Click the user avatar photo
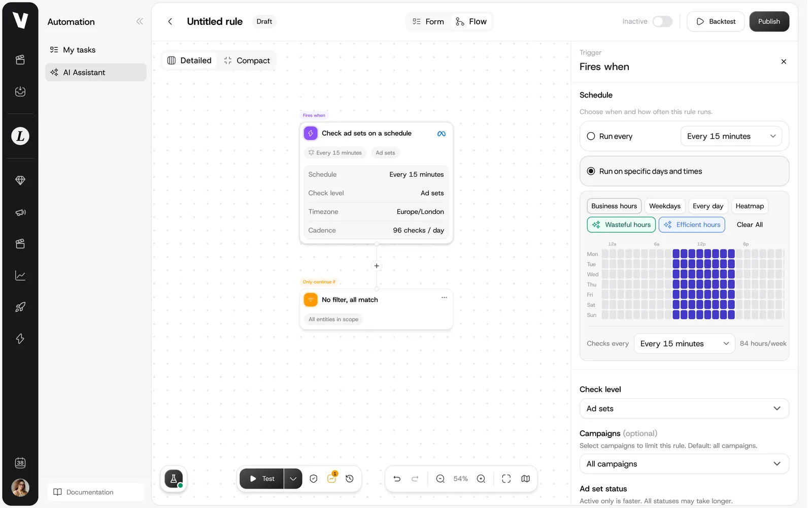The height and width of the screenshot is (508, 812). (x=20, y=488)
